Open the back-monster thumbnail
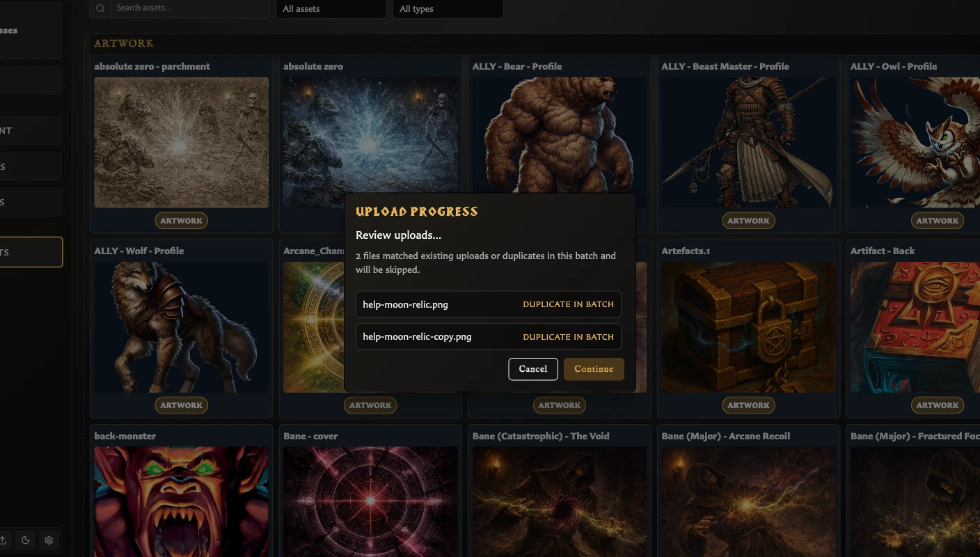The height and width of the screenshot is (557, 980). pyautogui.click(x=182, y=501)
